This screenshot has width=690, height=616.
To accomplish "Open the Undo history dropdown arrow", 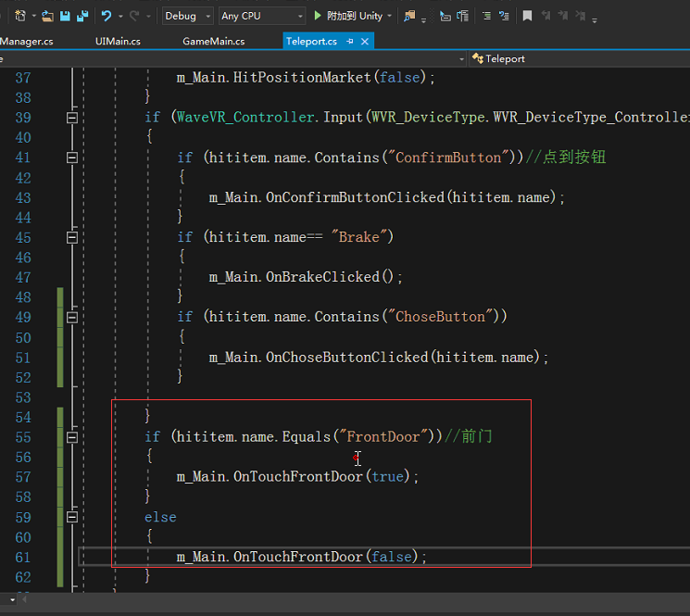I will [x=120, y=17].
